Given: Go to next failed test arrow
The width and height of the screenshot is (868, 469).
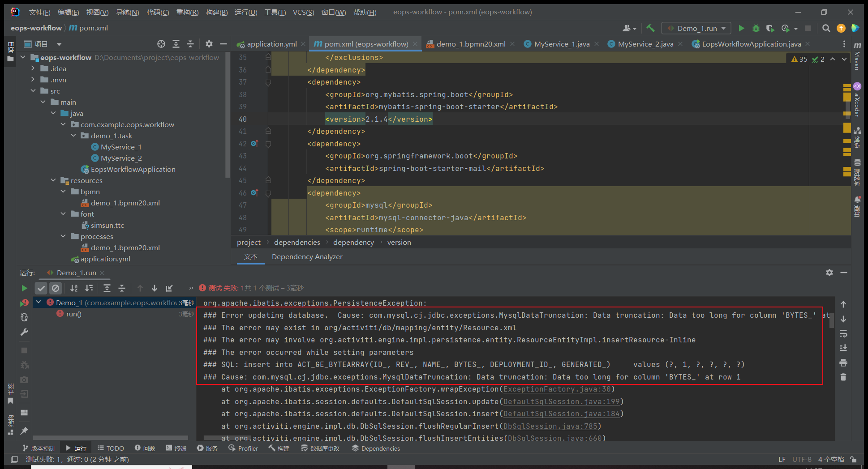Looking at the screenshot, I should (155, 288).
